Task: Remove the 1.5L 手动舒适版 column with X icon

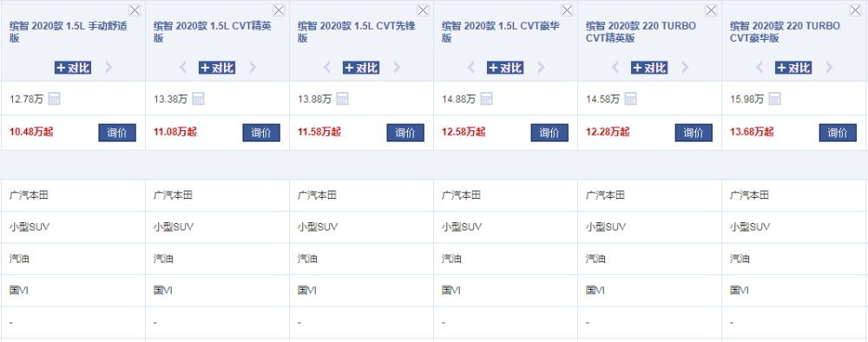Action: [135, 10]
